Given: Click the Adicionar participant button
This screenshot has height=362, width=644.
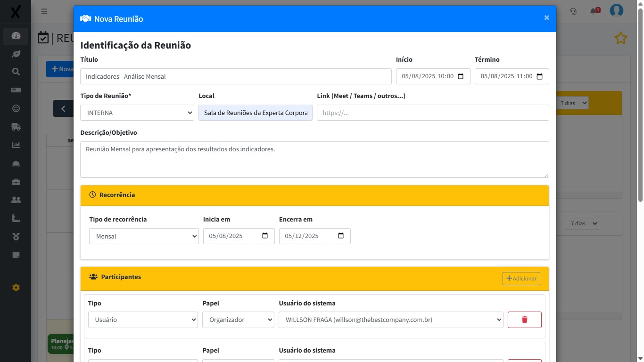Looking at the screenshot, I should coord(521,279).
